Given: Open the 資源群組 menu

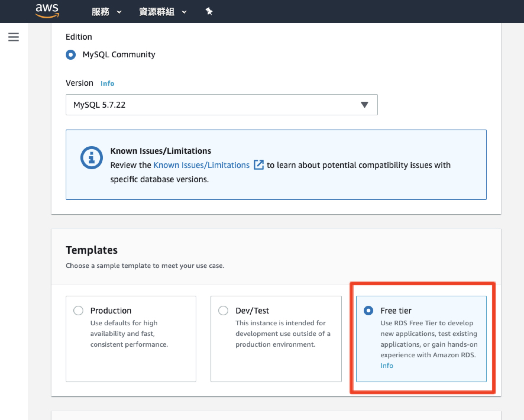Looking at the screenshot, I should [156, 12].
